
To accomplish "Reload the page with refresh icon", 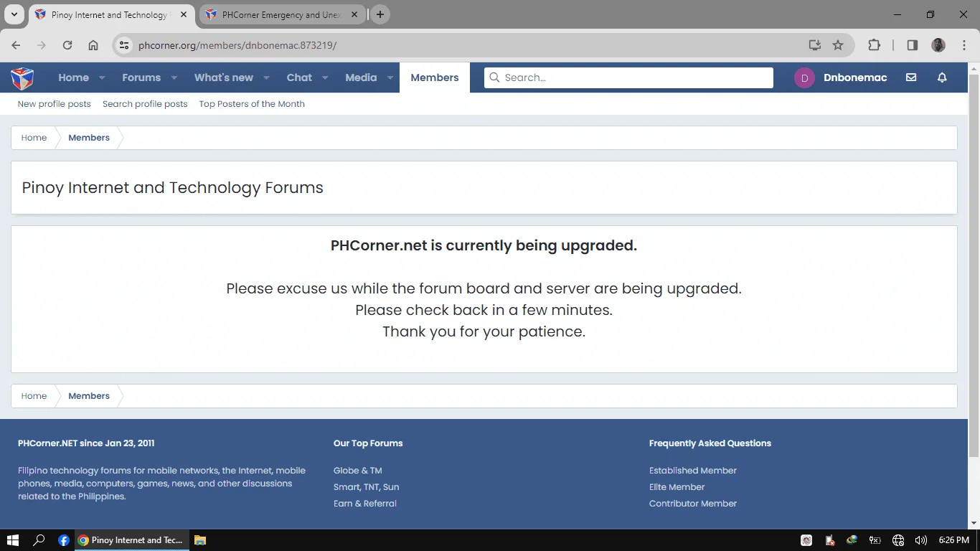I will 67,45.
